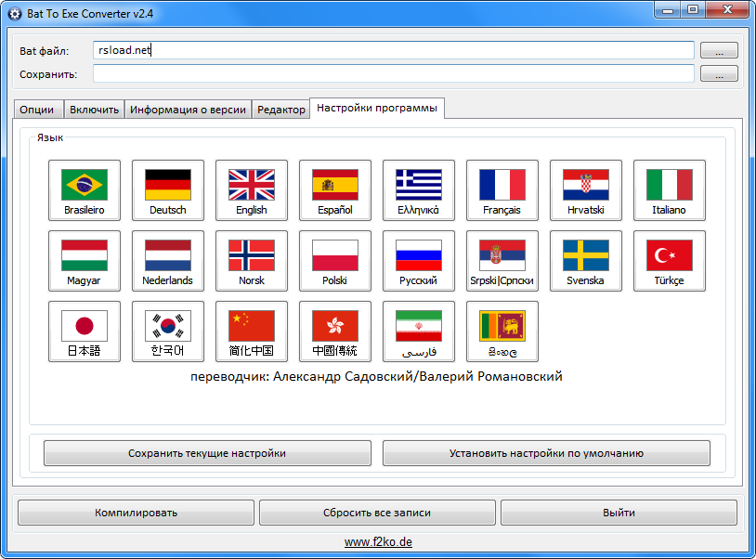756x559 pixels.
Task: Select Srpski|Српски flag button
Action: coord(502,261)
